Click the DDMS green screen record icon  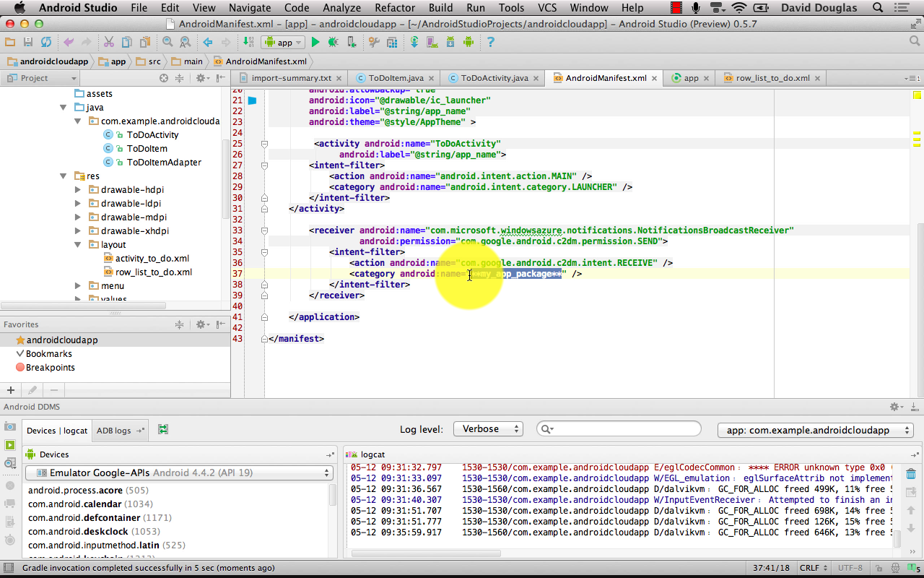(x=10, y=445)
